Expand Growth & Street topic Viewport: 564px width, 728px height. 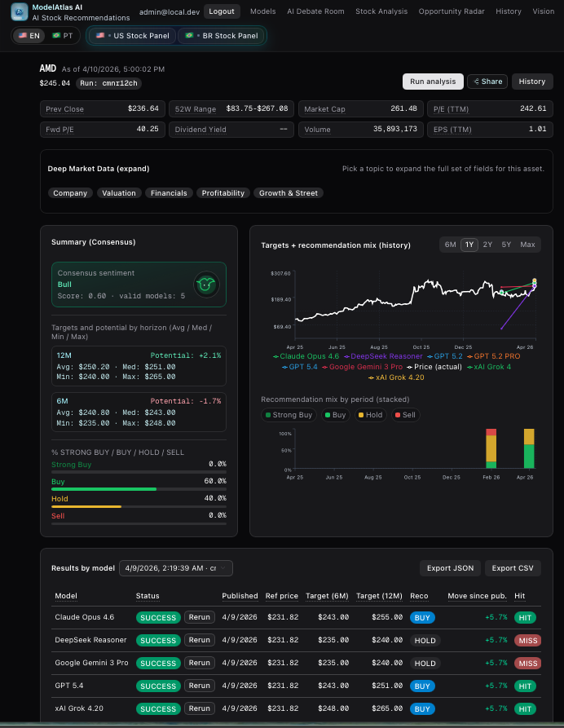[289, 193]
